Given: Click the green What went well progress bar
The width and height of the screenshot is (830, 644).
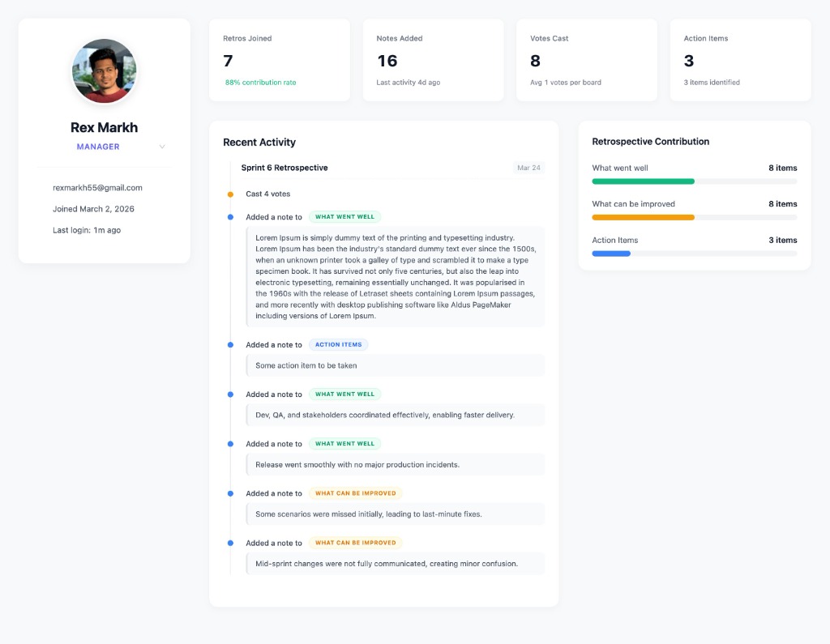Looking at the screenshot, I should (643, 180).
